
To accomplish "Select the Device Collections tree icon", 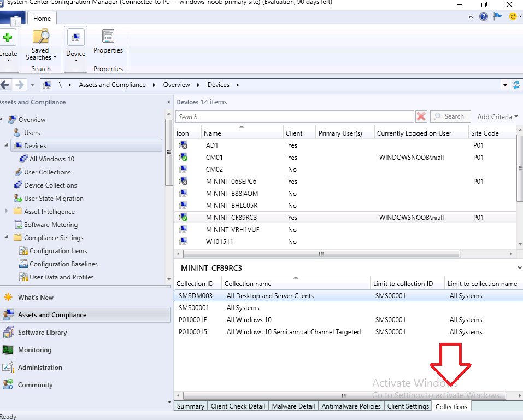I will coord(18,185).
